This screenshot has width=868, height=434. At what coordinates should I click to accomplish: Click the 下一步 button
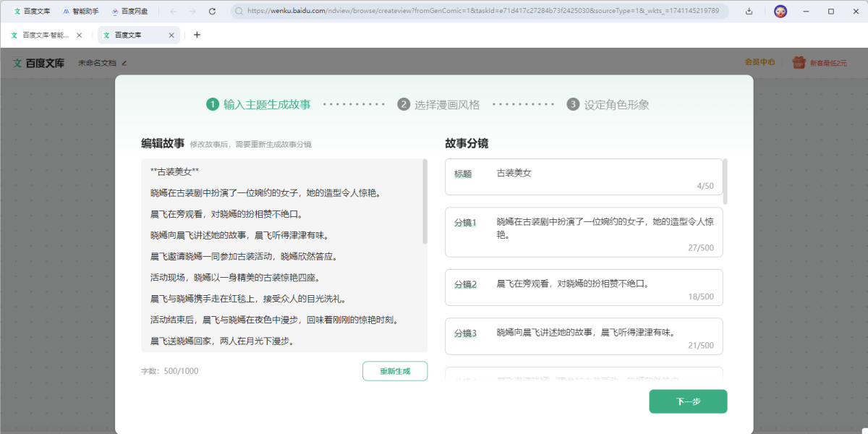[688, 401]
